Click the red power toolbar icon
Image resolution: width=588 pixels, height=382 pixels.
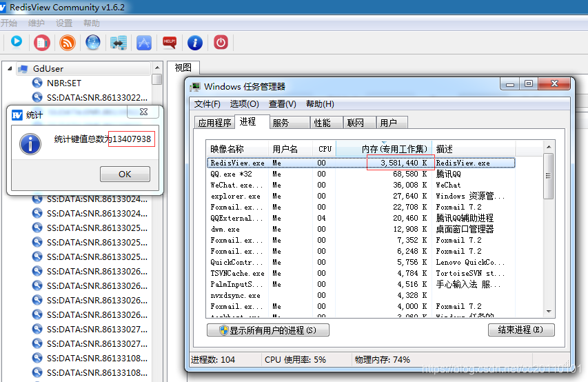[221, 42]
